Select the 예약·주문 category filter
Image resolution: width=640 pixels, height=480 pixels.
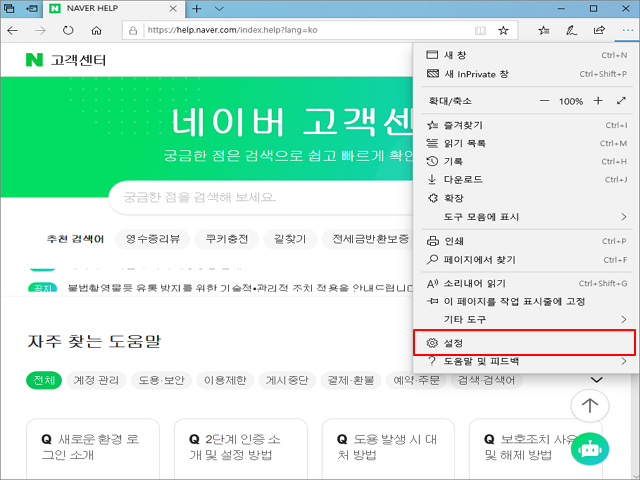coord(416,380)
